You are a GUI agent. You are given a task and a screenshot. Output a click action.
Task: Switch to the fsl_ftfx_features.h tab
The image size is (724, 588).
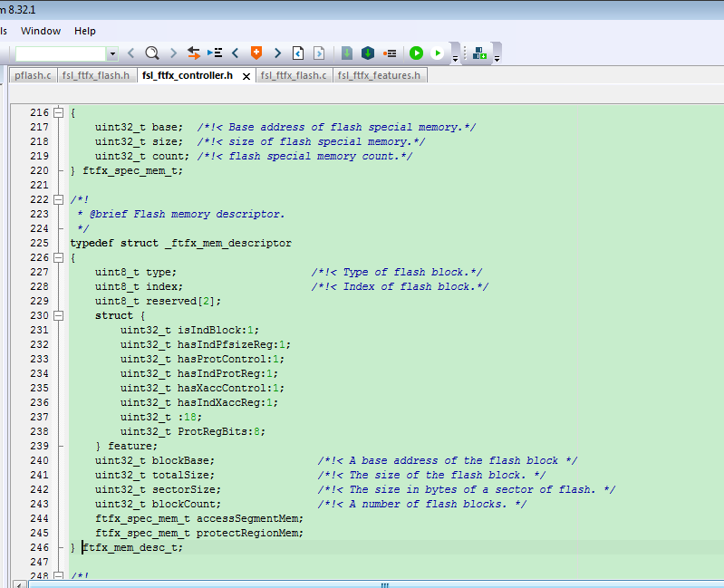click(x=379, y=76)
